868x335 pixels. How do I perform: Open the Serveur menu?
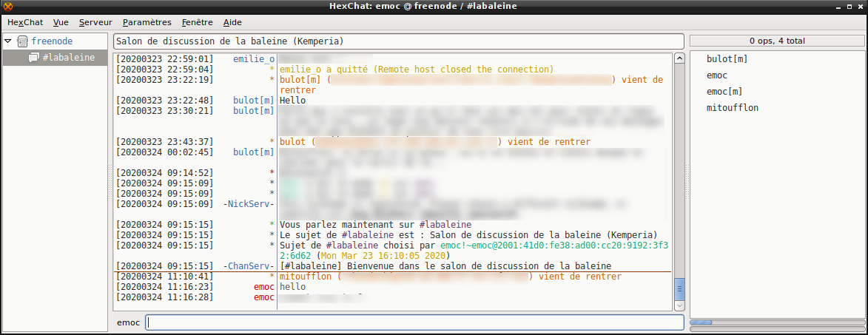click(x=95, y=23)
